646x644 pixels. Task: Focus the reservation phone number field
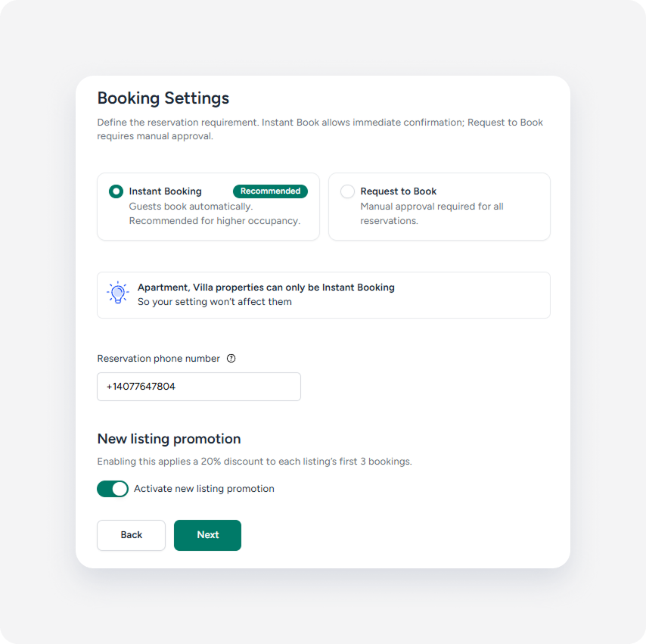(199, 387)
